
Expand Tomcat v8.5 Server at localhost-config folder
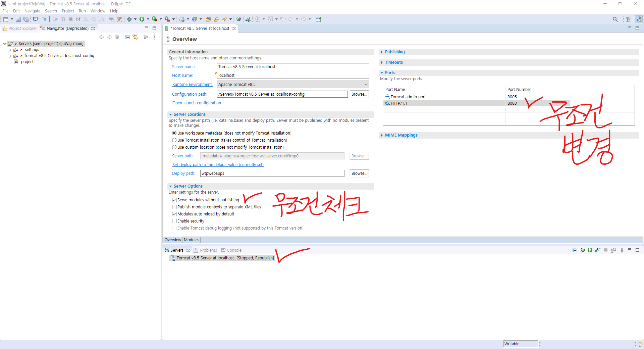10,56
